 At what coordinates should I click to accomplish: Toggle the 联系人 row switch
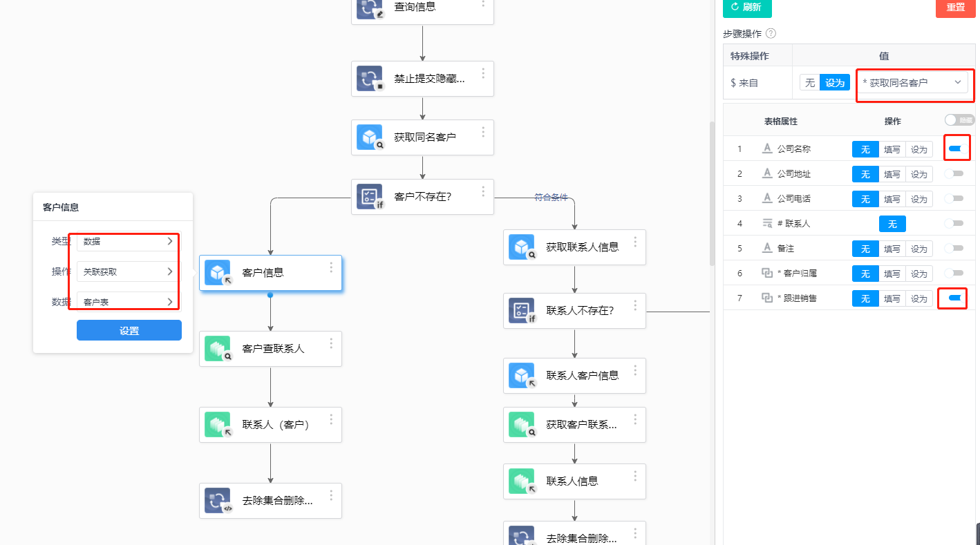pyautogui.click(x=954, y=223)
